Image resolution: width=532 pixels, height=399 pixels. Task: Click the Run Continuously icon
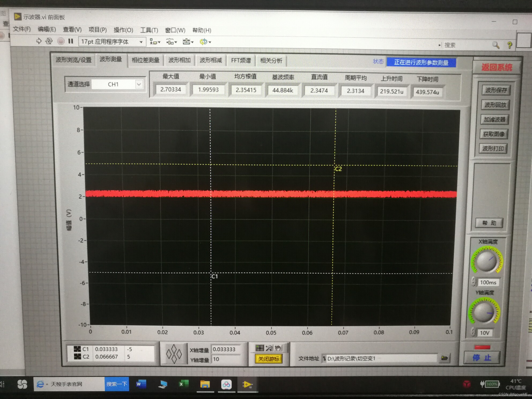click(x=49, y=41)
